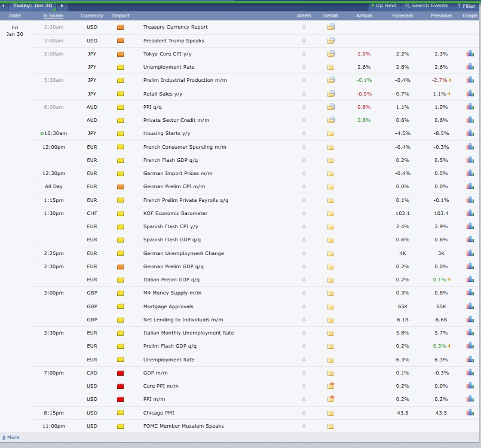Toggle alert bell for President Trump Speaks
Screen dimensions: 481x448
(304, 41)
